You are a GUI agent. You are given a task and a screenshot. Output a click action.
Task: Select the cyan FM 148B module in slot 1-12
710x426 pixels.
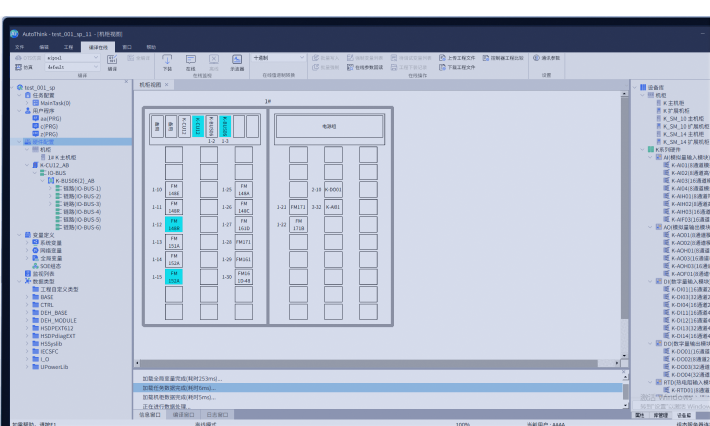pos(174,226)
